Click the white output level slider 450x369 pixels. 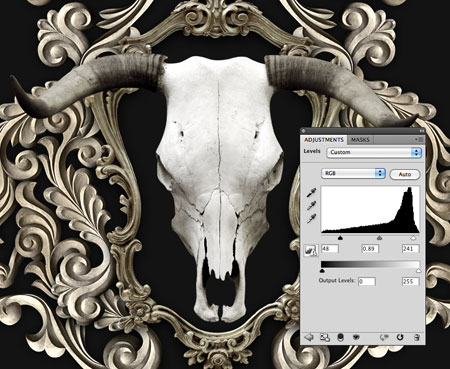click(x=419, y=271)
